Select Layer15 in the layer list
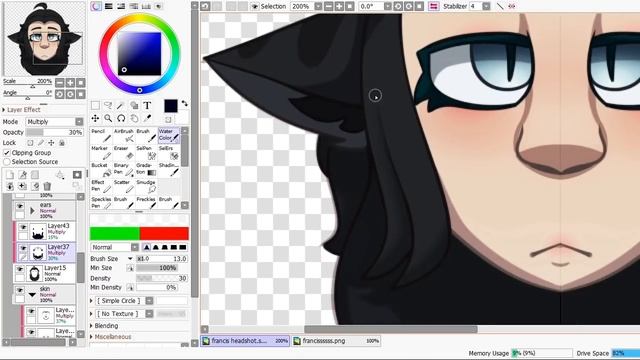 point(45,273)
